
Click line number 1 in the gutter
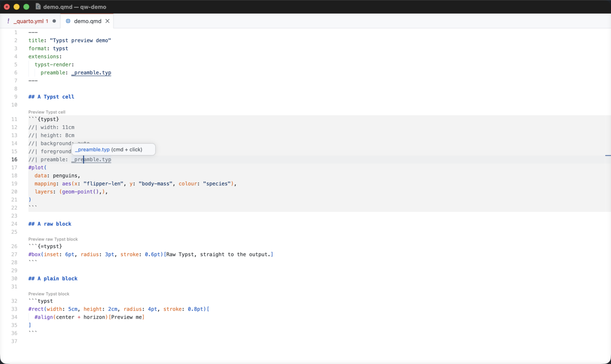coord(16,32)
